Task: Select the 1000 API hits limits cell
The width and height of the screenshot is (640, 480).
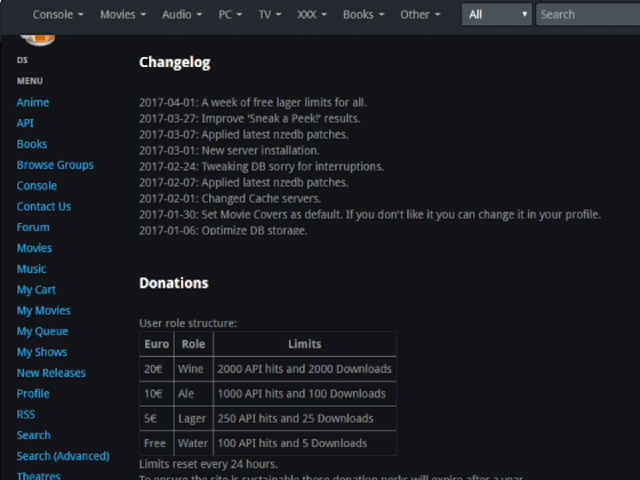Action: tap(305, 394)
